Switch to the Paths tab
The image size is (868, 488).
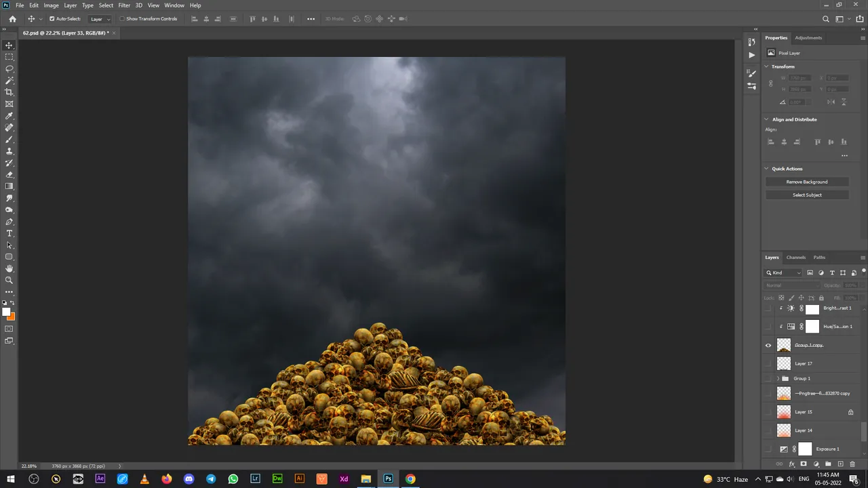(819, 258)
